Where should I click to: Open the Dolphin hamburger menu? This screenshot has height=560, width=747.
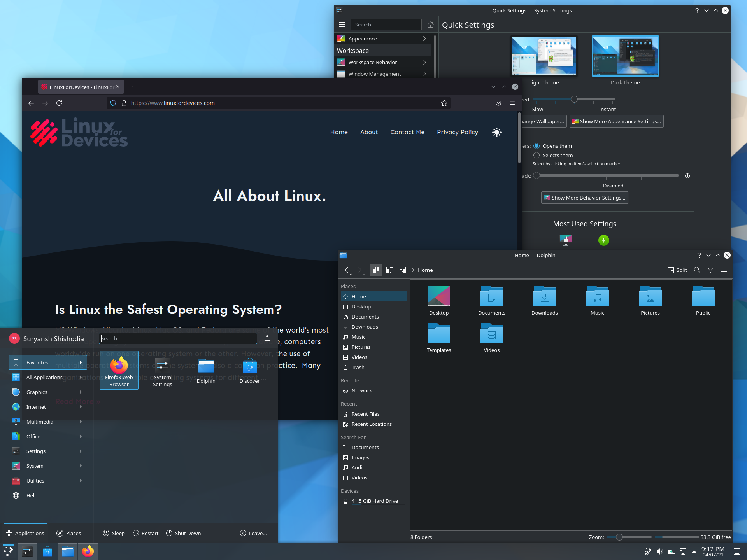(724, 270)
